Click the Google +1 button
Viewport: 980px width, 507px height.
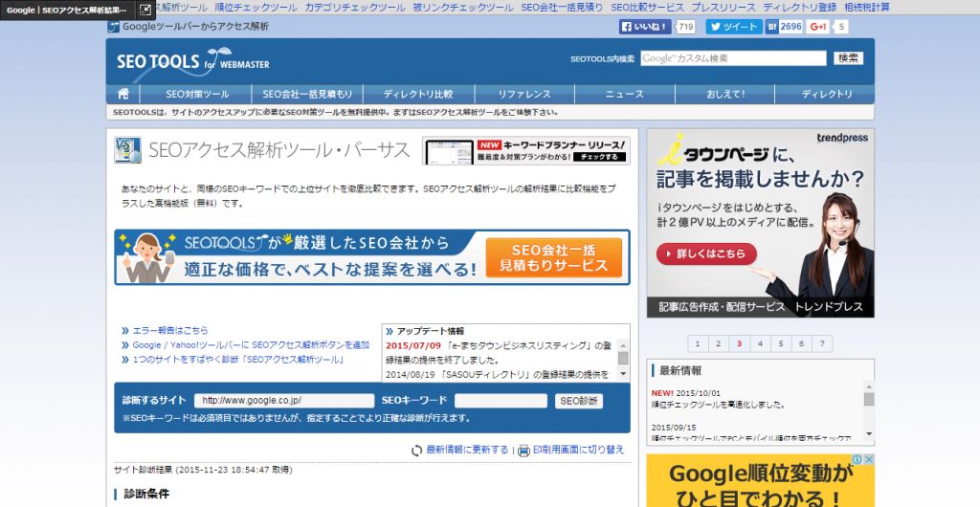coord(818,27)
